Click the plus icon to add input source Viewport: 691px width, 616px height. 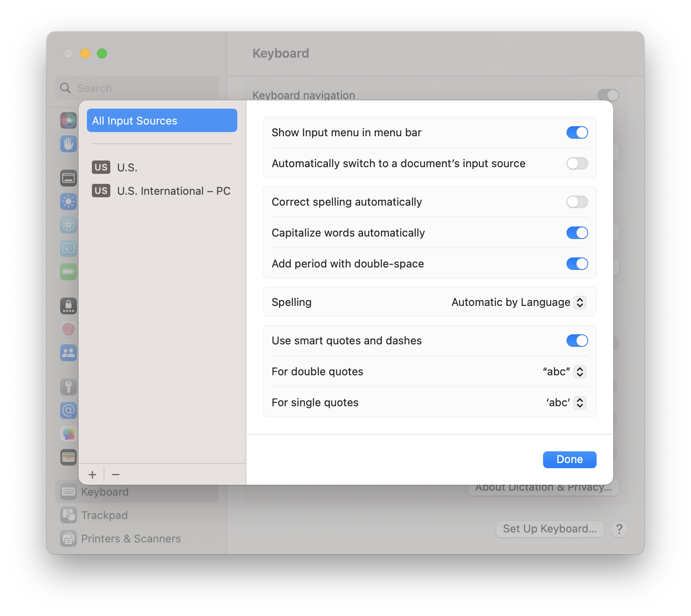pyautogui.click(x=92, y=475)
